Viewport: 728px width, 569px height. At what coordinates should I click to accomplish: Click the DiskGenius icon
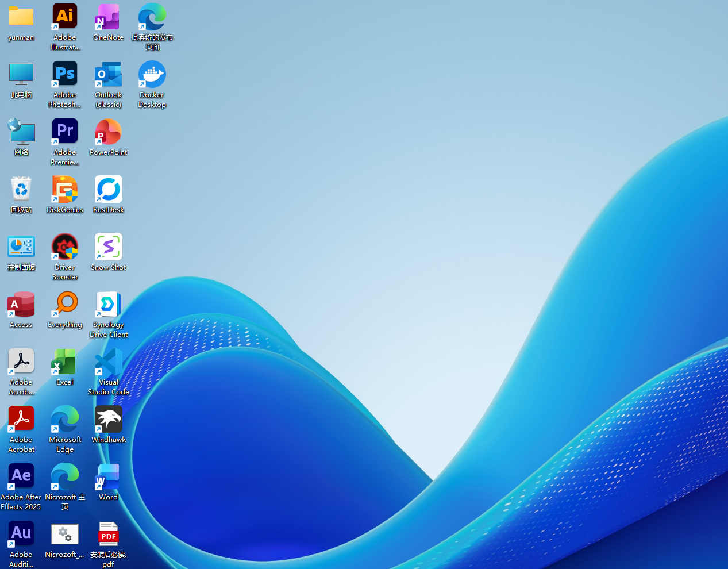[x=65, y=190]
